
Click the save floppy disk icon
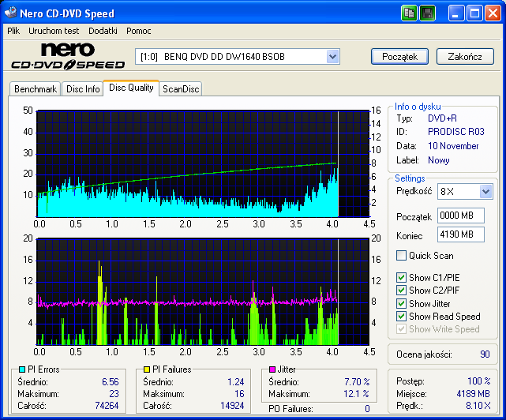click(428, 13)
